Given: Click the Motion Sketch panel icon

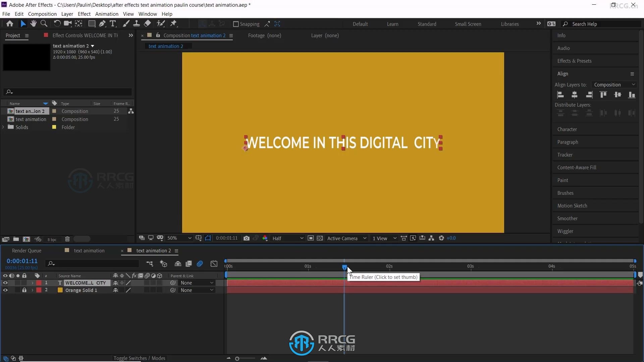Looking at the screenshot, I should (x=572, y=205).
